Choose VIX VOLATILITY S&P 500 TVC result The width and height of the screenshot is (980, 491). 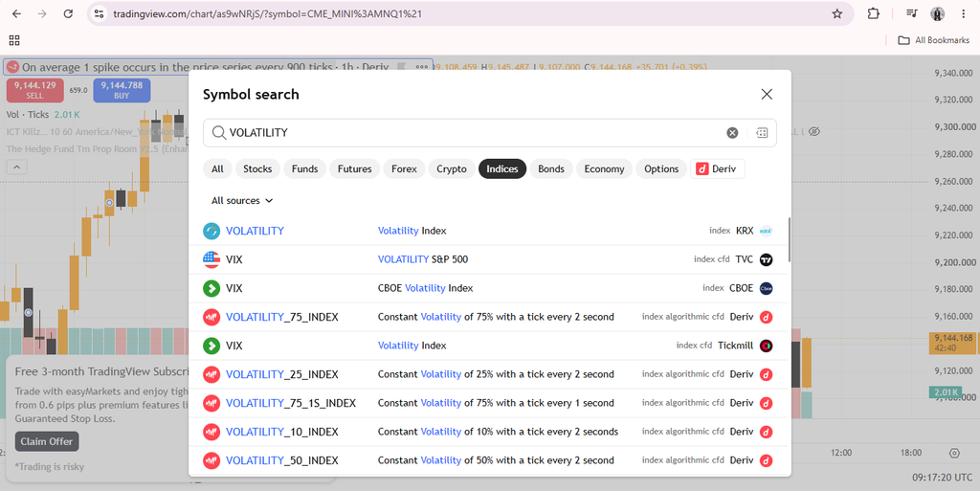coord(489,259)
